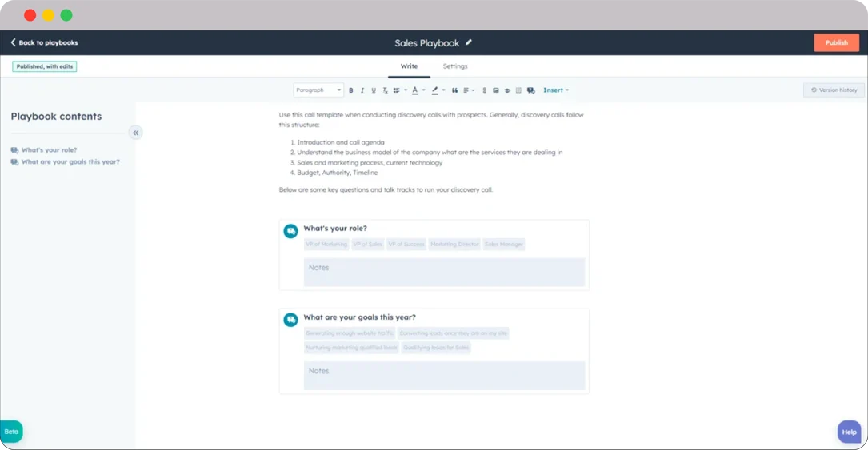Click the 'Introduction and call agenda' list item
The height and width of the screenshot is (450, 868).
[x=341, y=142]
